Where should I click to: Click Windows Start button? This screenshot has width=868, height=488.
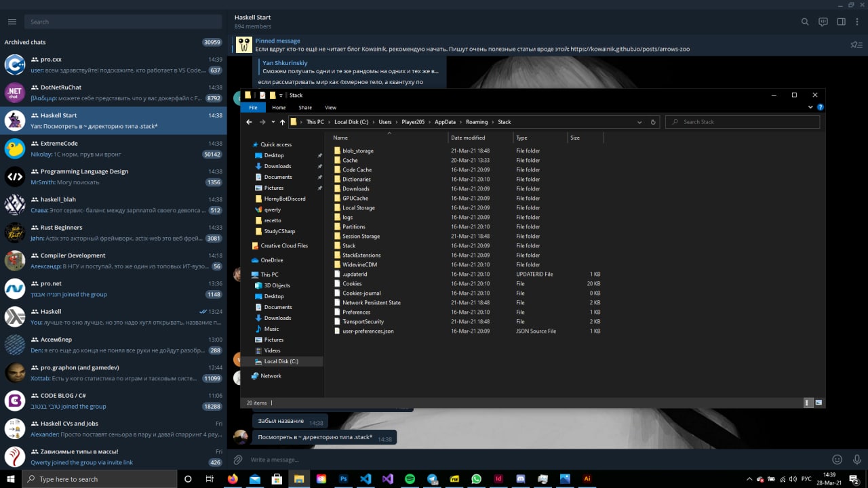(x=10, y=479)
